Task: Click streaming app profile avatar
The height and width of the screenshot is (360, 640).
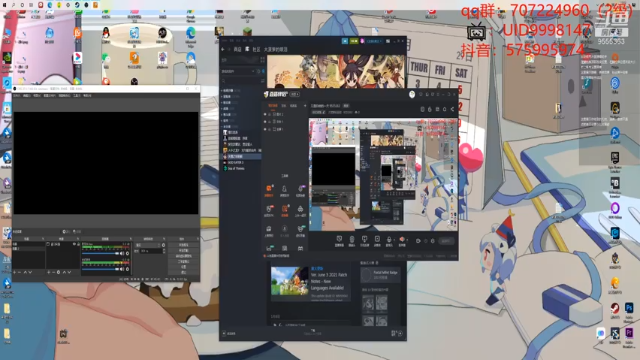Action: tap(412, 94)
